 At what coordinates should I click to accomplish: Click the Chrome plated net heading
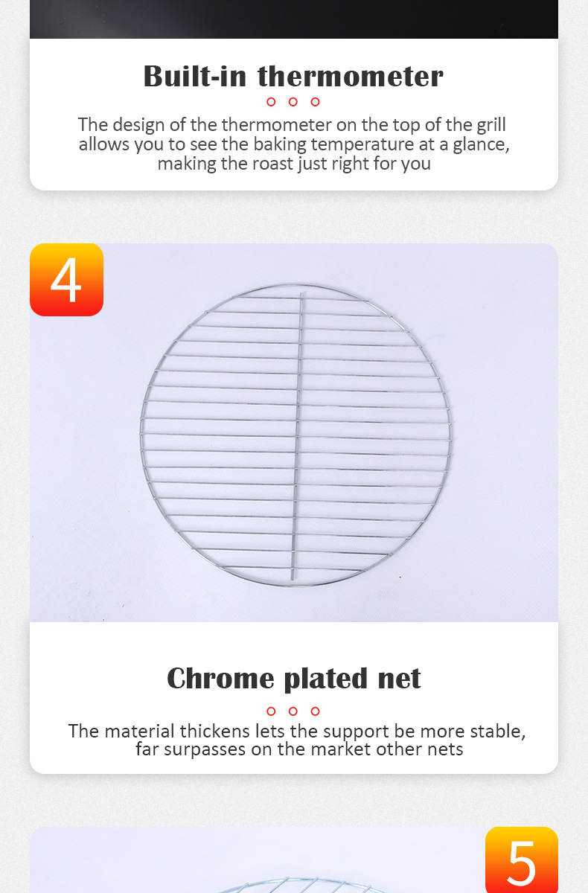tap(294, 678)
